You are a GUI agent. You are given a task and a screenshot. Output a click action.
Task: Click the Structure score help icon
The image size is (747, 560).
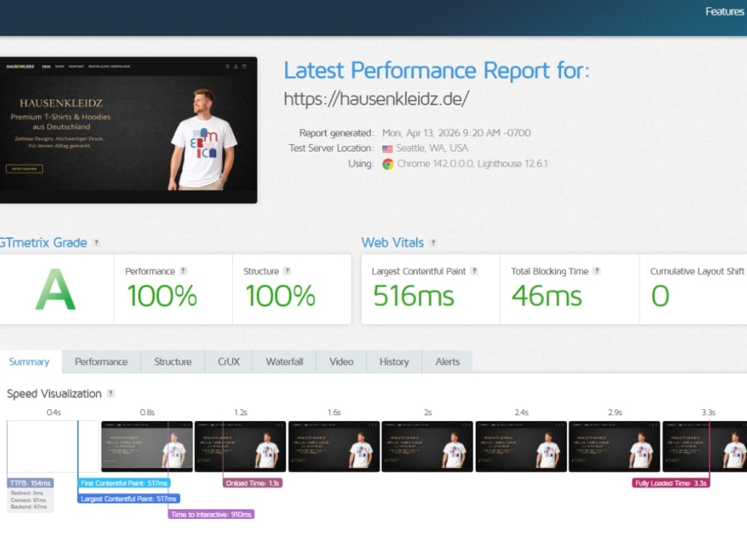(288, 271)
